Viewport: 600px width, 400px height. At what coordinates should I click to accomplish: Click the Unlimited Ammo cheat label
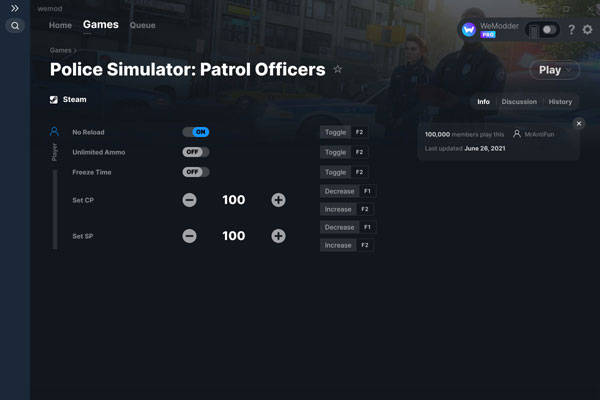tap(99, 152)
